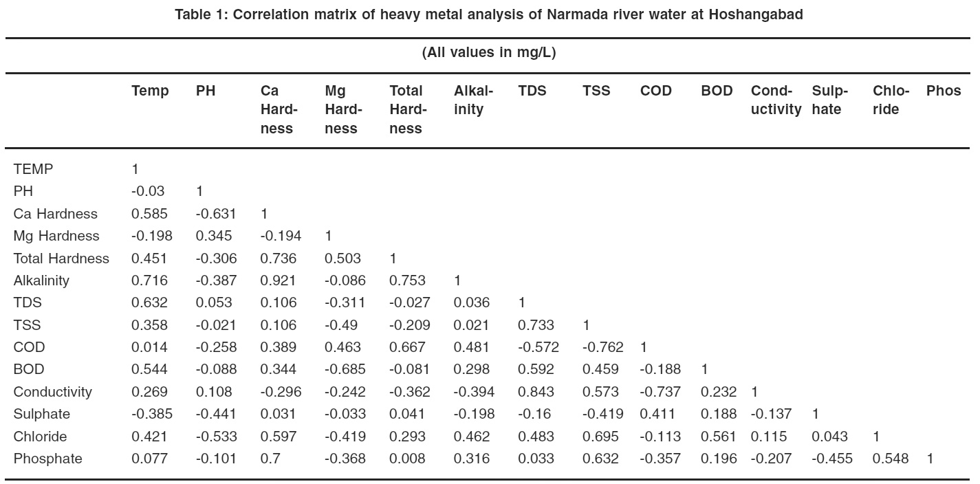Select the -0.03 value in PH row
The width and height of the screenshot is (980, 484).
tap(147, 191)
